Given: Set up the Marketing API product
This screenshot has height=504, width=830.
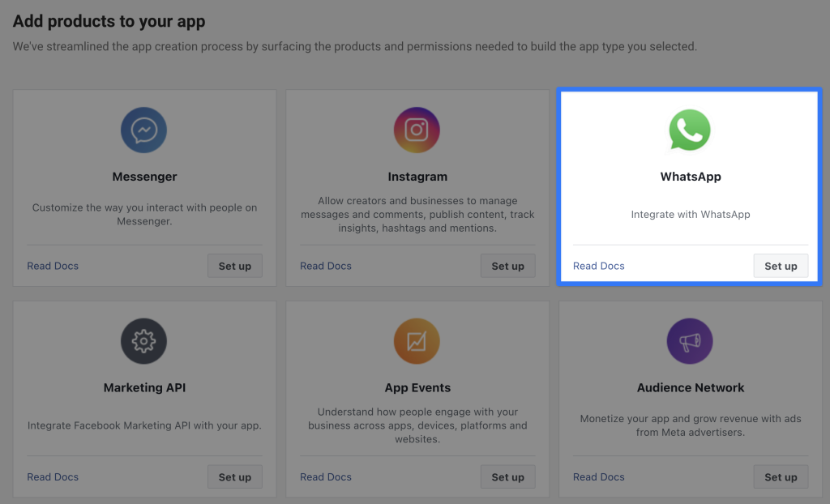Looking at the screenshot, I should click(x=234, y=476).
